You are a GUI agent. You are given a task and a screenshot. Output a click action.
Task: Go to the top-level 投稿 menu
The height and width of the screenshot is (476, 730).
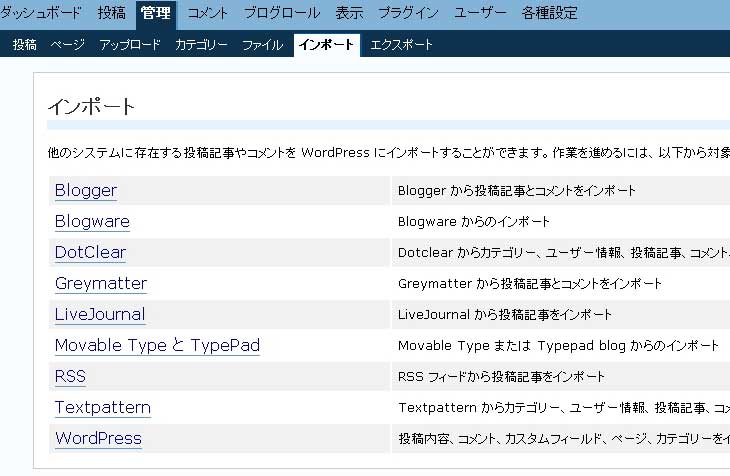click(112, 13)
